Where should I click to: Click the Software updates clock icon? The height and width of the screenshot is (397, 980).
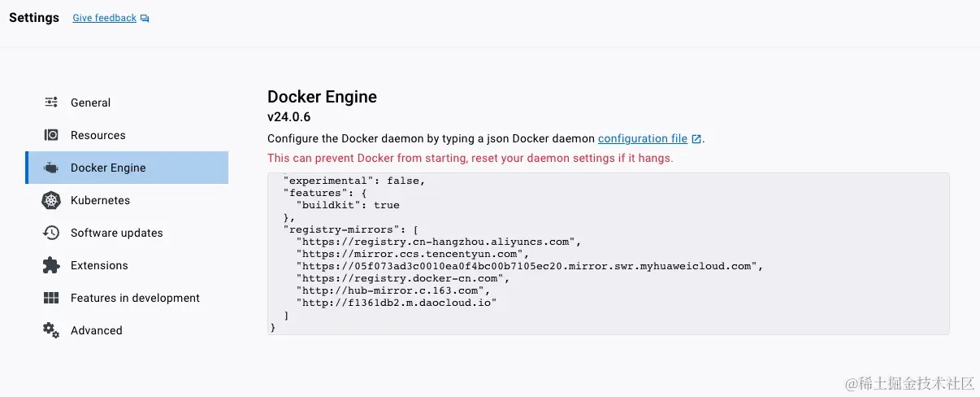click(51, 233)
